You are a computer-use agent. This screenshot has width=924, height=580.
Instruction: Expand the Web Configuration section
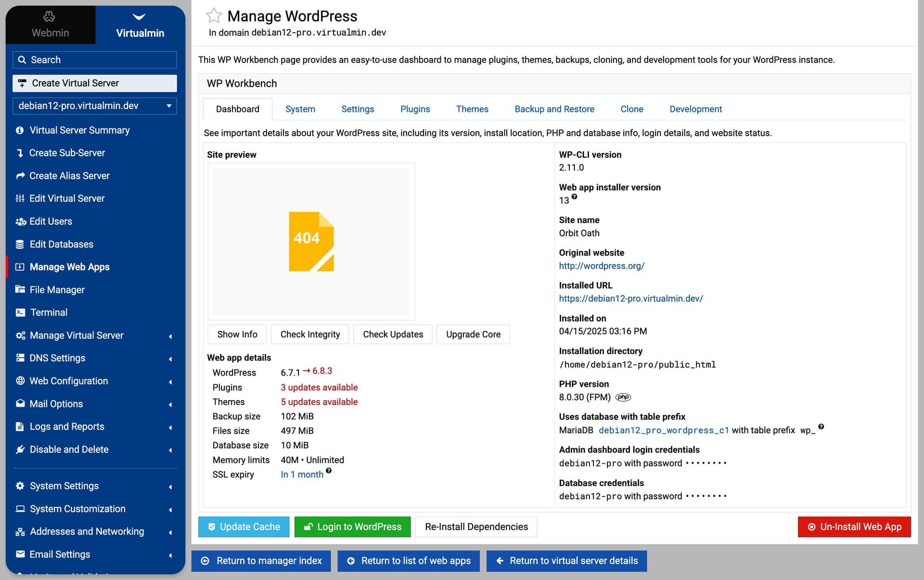pos(68,381)
